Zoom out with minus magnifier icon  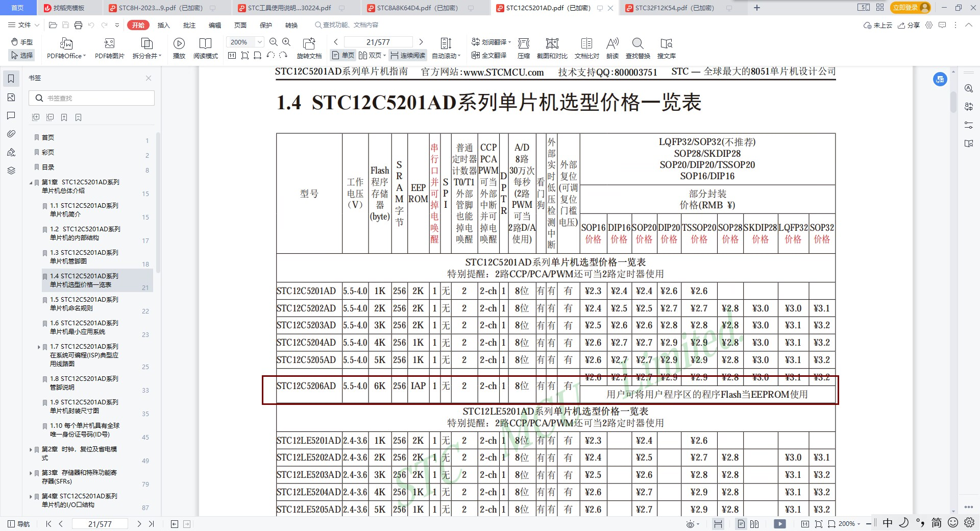273,42
